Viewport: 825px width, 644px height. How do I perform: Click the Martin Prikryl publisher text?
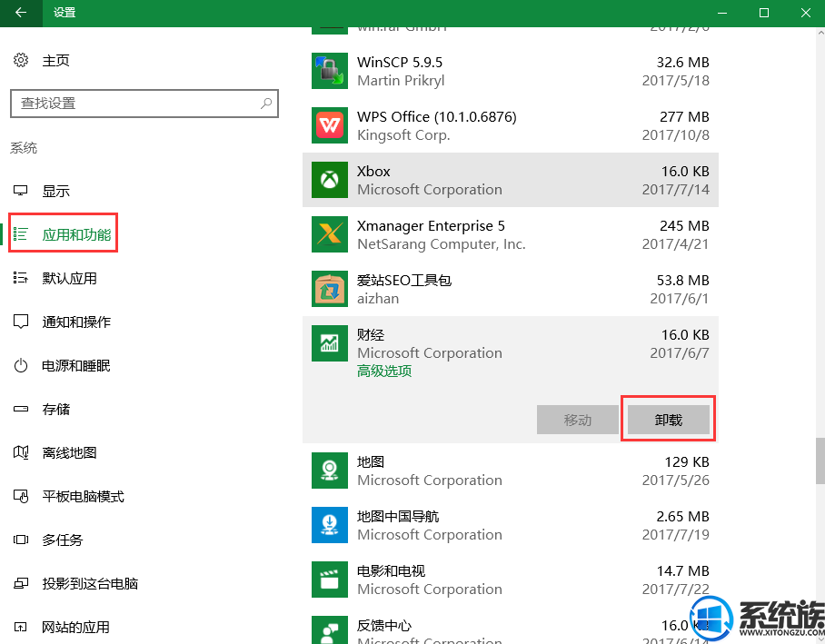[x=401, y=81]
